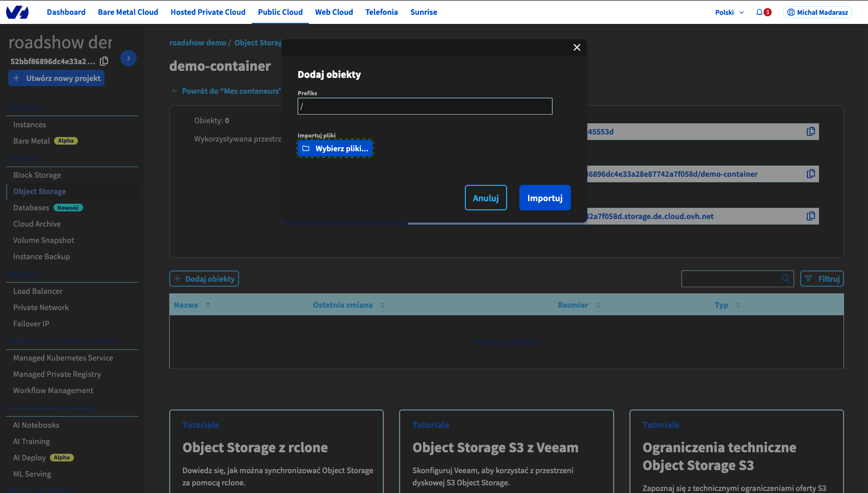868x493 pixels.
Task: Go to Bare Metal Cloud tab
Action: 128,12
